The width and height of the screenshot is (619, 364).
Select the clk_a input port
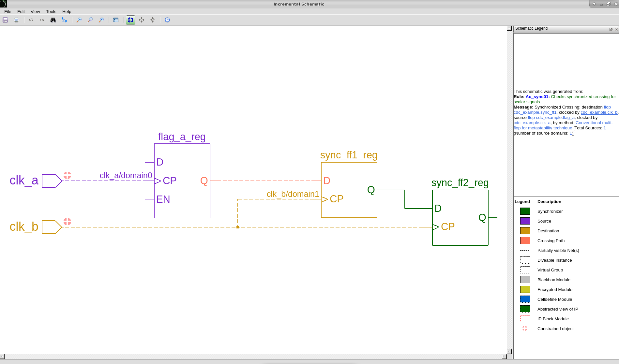[x=52, y=181]
